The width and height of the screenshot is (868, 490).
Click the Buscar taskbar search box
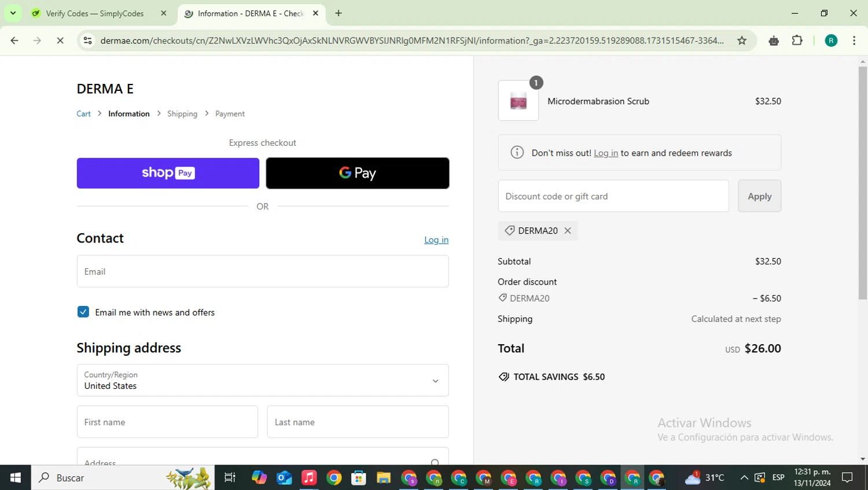pos(123,477)
